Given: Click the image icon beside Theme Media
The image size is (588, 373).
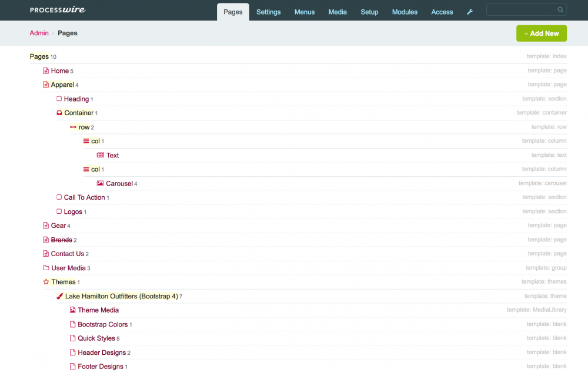Looking at the screenshot, I should (72, 310).
